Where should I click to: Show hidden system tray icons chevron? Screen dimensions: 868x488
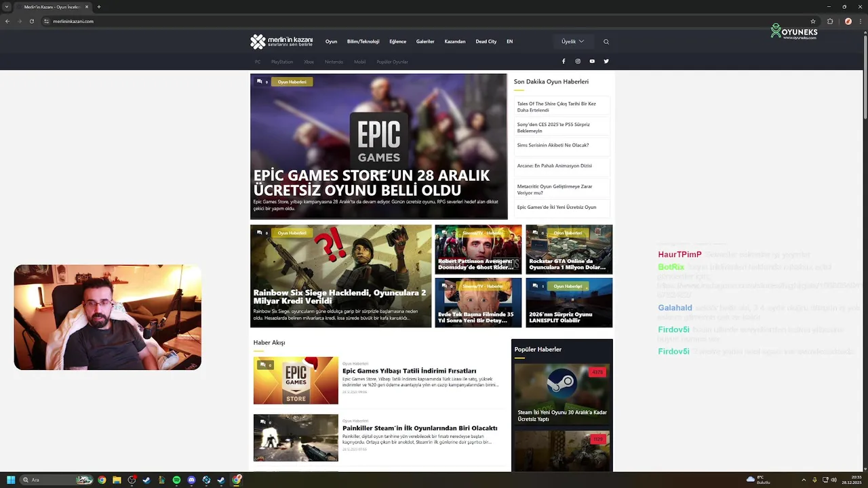click(804, 480)
